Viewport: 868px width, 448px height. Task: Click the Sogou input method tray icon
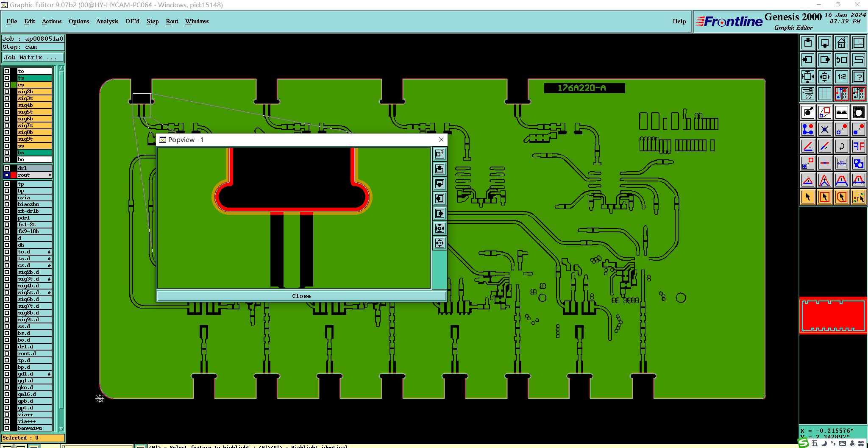tap(803, 443)
